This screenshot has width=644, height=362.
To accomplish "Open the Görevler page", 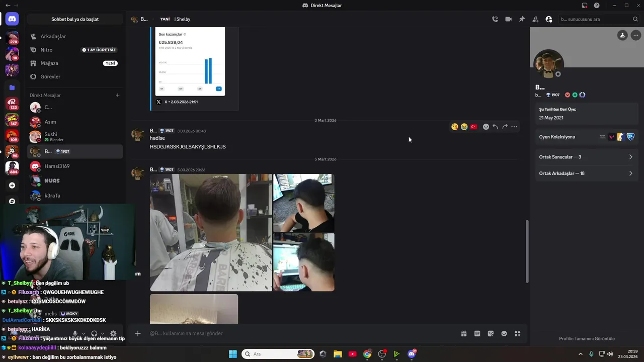I will point(75,76).
